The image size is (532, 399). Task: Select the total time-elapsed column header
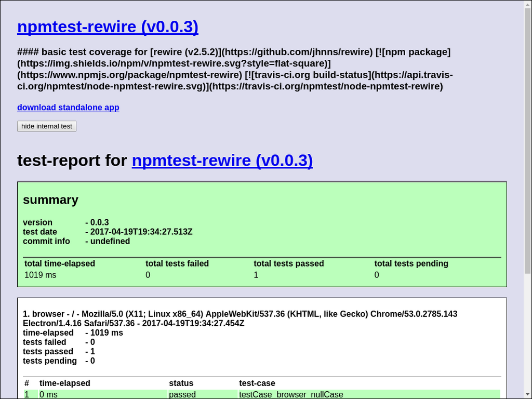60,263
